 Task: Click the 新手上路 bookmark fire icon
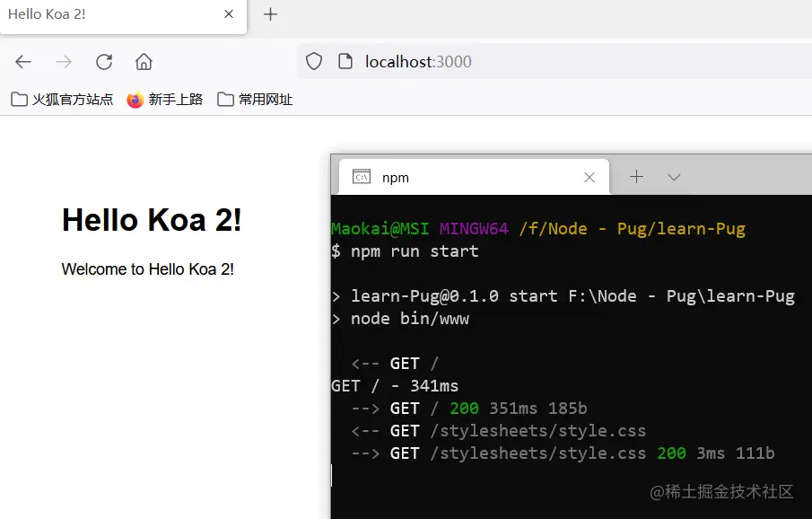(135, 99)
